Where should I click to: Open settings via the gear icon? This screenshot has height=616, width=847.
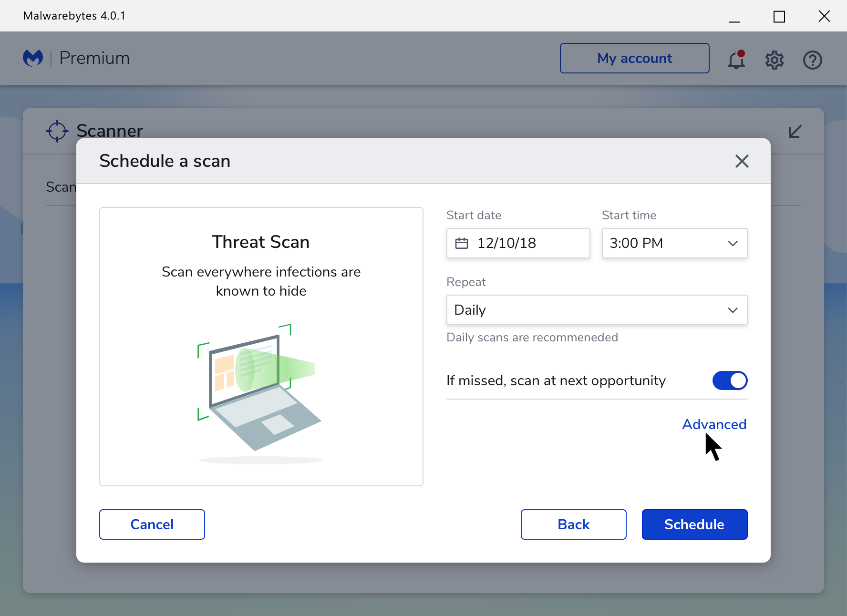pyautogui.click(x=775, y=60)
